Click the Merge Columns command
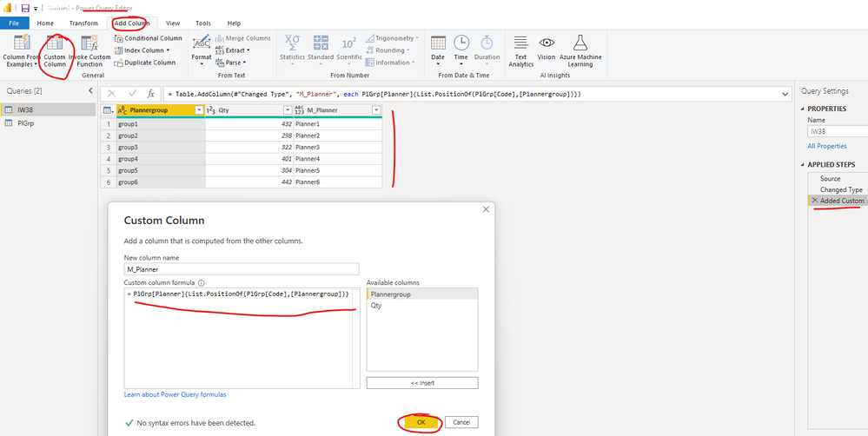Image resolution: width=868 pixels, height=436 pixels. (243, 38)
